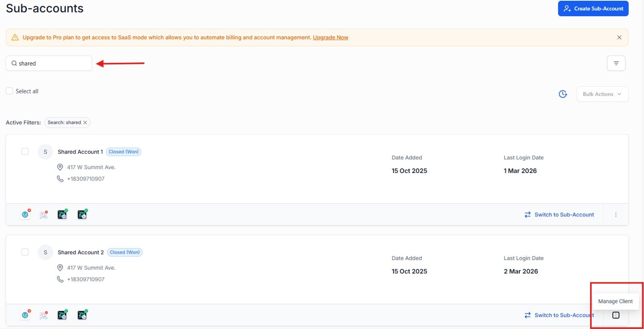Click the WordPress icon for Shared Account 2
644x329 pixels.
click(25, 315)
